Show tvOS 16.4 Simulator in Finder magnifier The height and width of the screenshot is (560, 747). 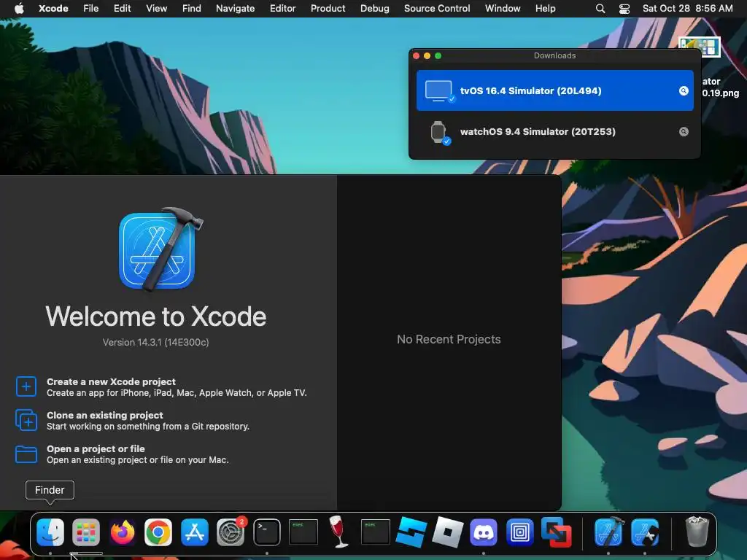(x=684, y=91)
